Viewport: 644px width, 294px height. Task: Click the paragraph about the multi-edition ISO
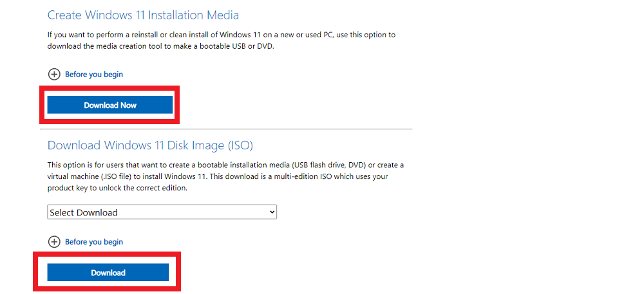coord(225,177)
